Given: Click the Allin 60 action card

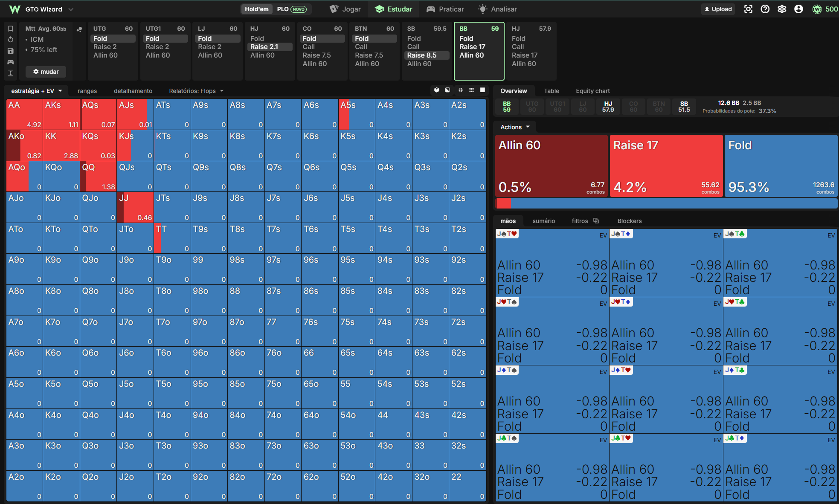Looking at the screenshot, I should (552, 166).
